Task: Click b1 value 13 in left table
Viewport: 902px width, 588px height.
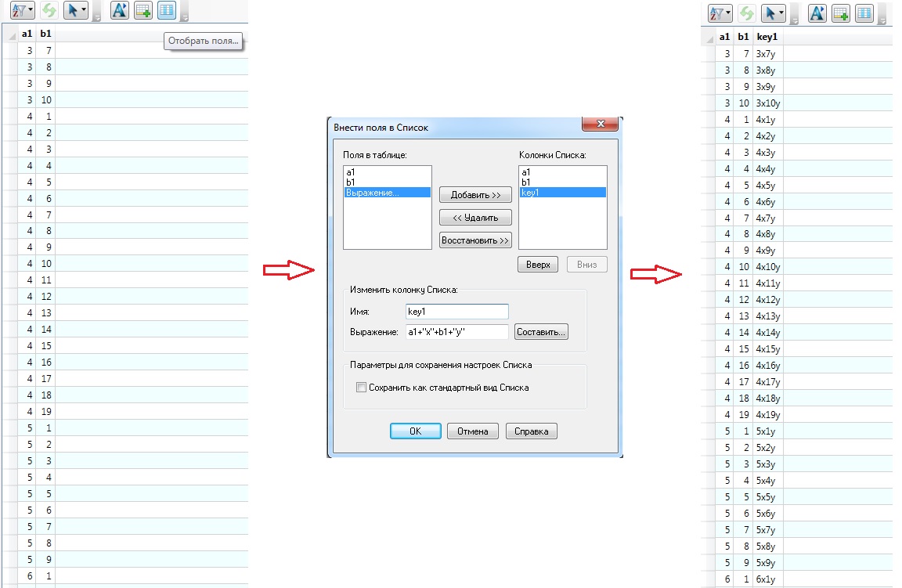Action: point(46,313)
